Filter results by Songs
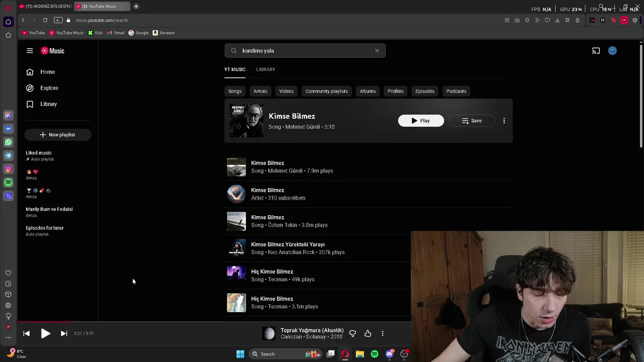The height and width of the screenshot is (362, 644). point(235,91)
